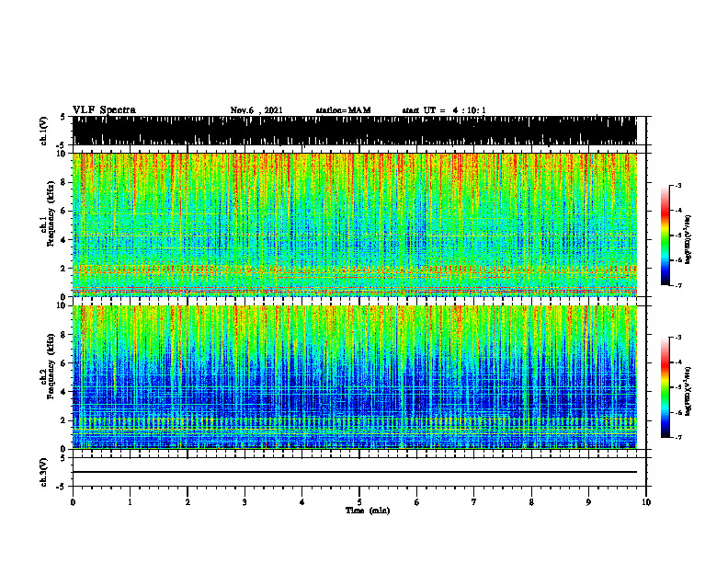Click the ch.2 spectrogram color scale bar

665,387
